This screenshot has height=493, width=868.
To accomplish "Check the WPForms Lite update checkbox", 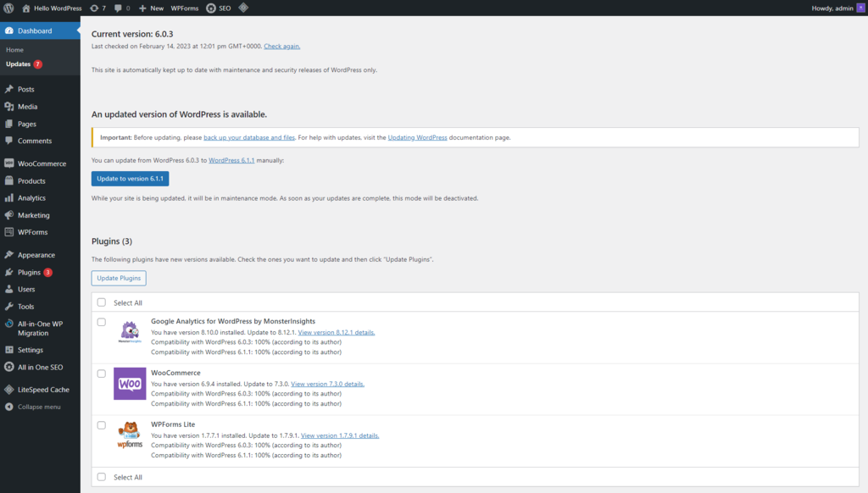I will (x=102, y=425).
